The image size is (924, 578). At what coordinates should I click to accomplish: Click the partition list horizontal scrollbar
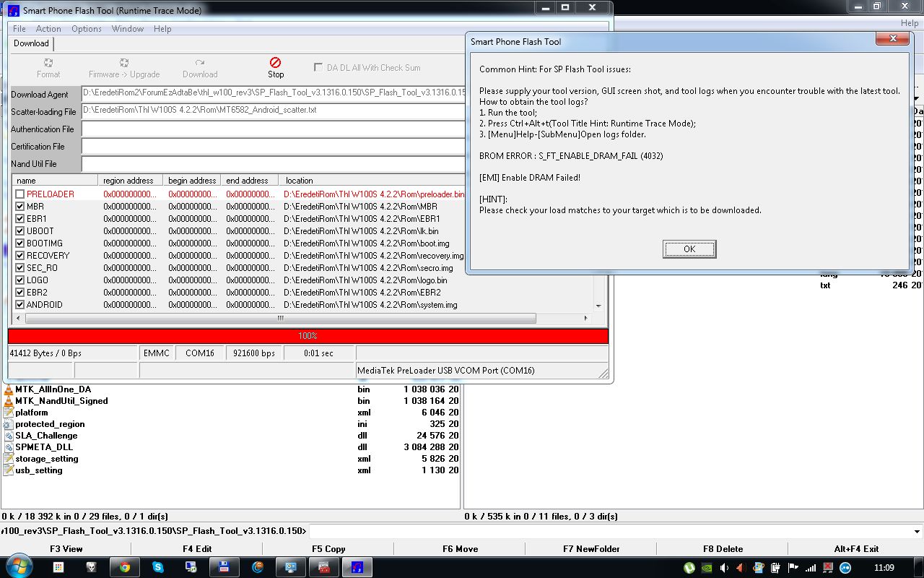click(x=279, y=318)
